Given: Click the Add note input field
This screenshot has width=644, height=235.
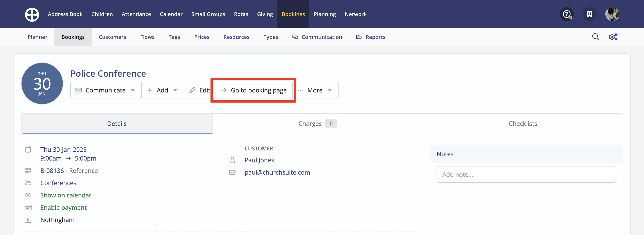Looking at the screenshot, I should (x=526, y=174).
